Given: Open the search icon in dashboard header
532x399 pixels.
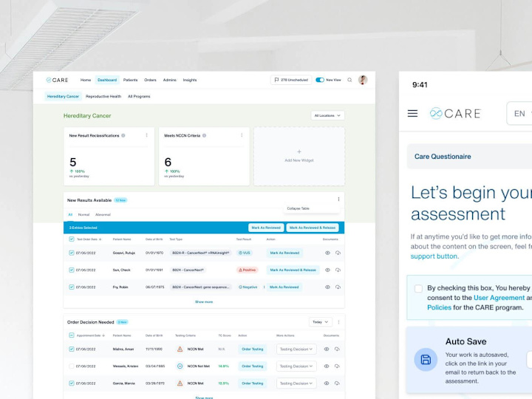Looking at the screenshot, I should point(349,80).
